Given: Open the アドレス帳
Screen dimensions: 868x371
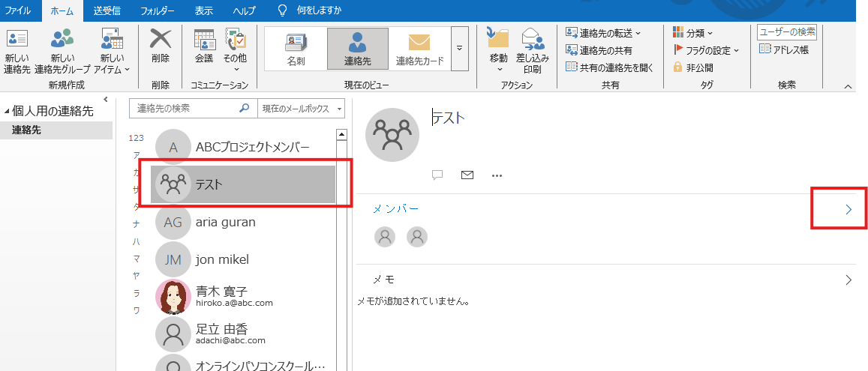Looking at the screenshot, I should tap(784, 49).
